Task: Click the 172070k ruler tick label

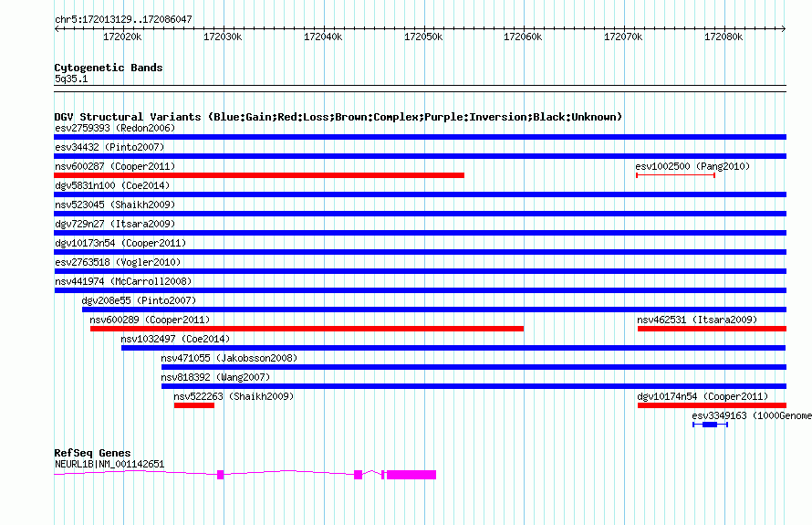Action: [x=623, y=37]
